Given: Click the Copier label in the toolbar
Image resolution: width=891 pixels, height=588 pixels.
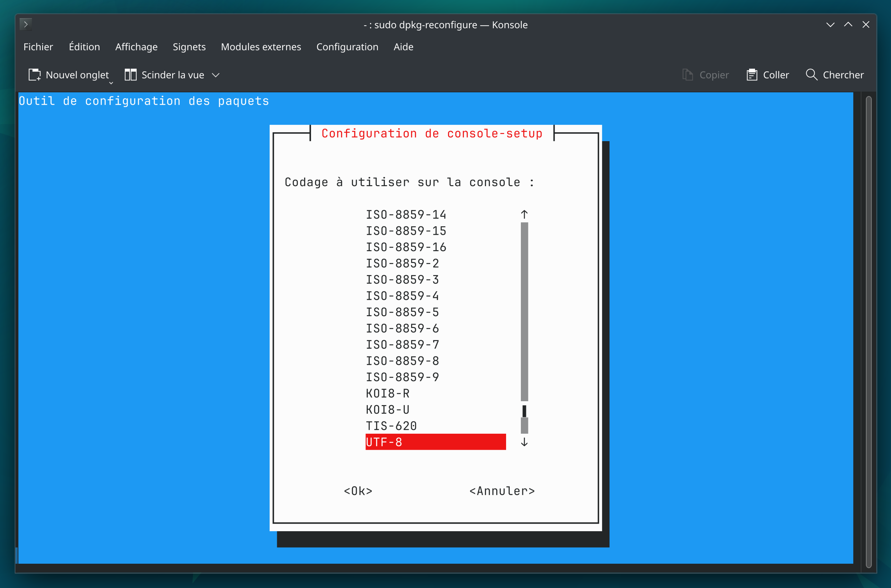Looking at the screenshot, I should pyautogui.click(x=714, y=75).
